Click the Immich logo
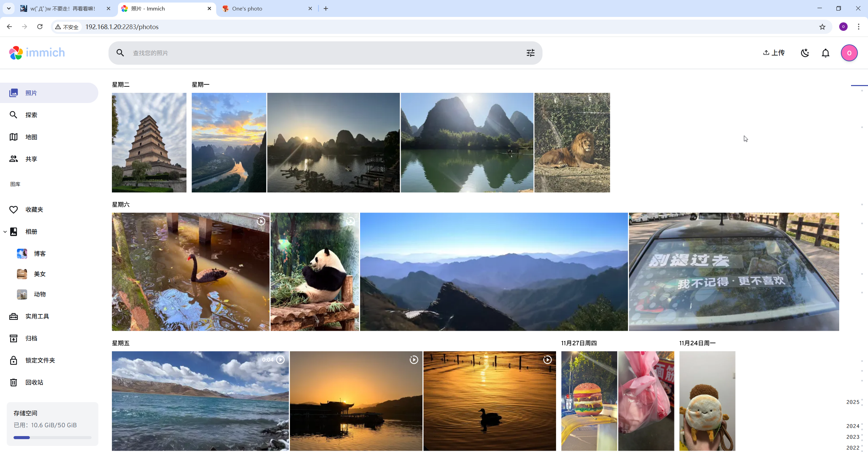The width and height of the screenshot is (868, 452). click(x=37, y=53)
